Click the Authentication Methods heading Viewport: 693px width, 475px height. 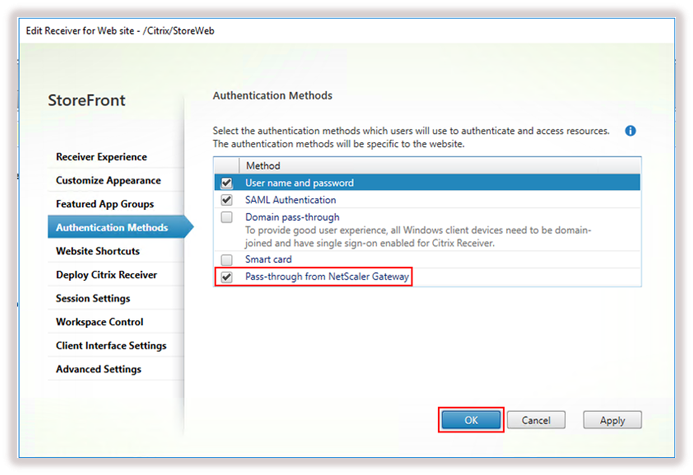point(272,95)
